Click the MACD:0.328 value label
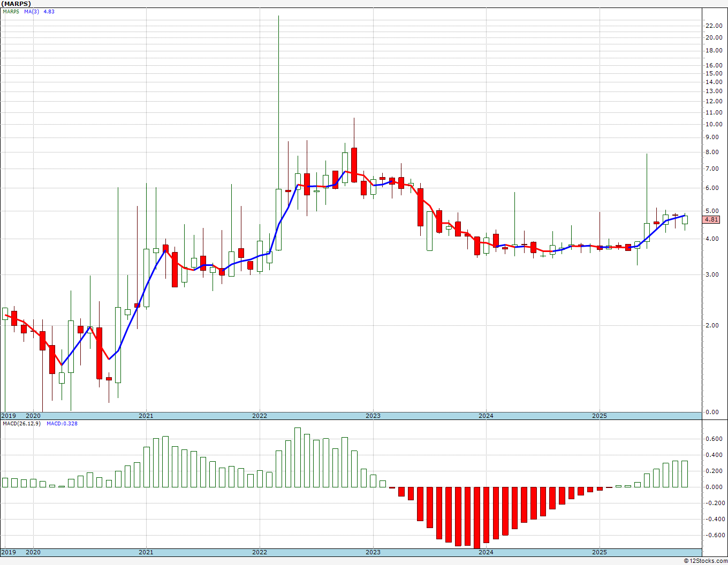Screen dimensions: 728x565 pos(62,423)
